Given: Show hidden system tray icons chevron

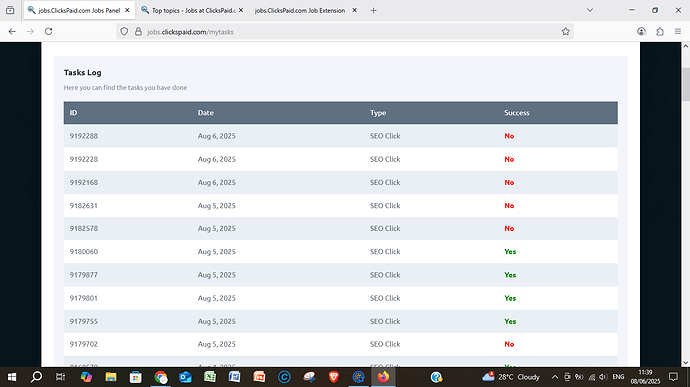Looking at the screenshot, I should coord(555,377).
